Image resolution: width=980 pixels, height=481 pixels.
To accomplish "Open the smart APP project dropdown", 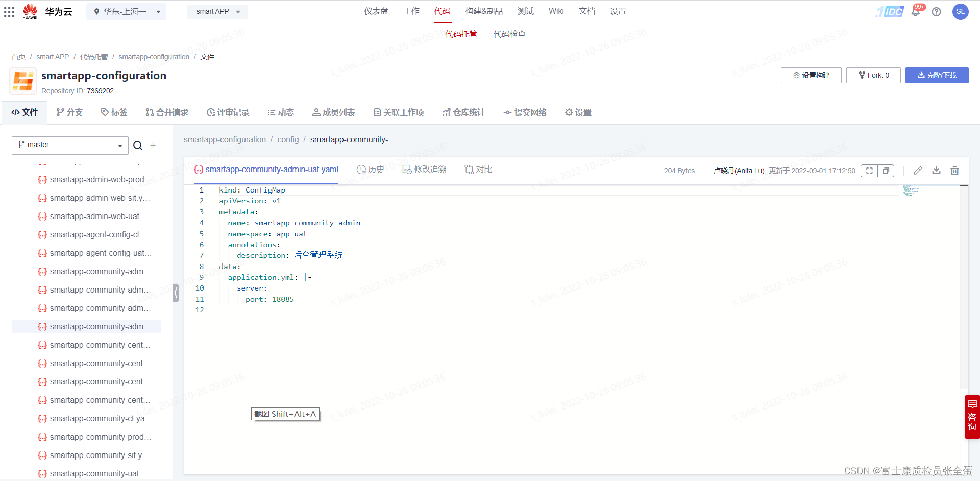I will (217, 11).
